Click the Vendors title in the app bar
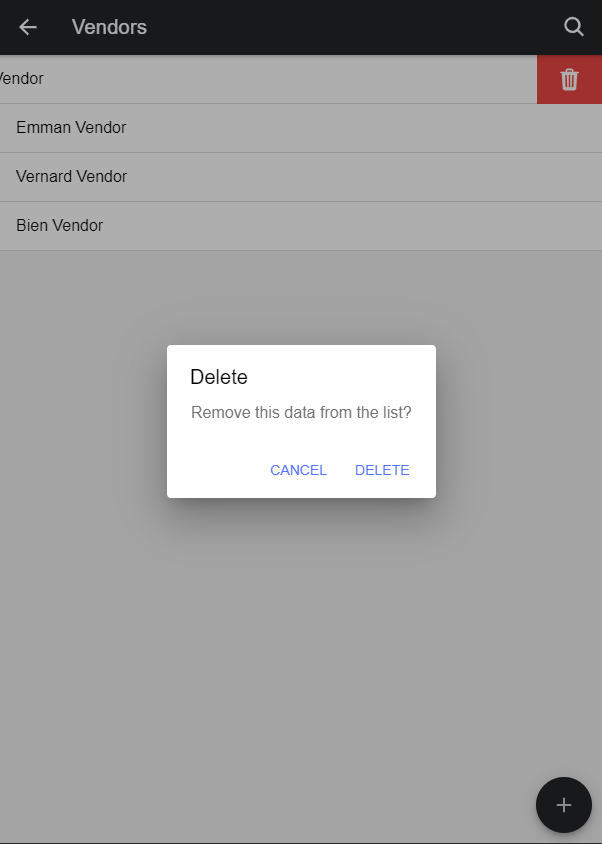 109,27
